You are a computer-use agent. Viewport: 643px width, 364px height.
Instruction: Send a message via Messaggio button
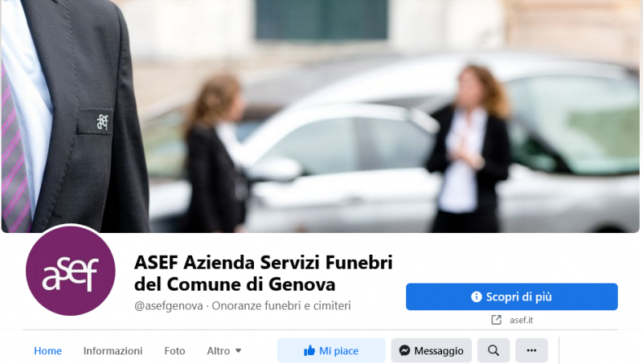[431, 350]
